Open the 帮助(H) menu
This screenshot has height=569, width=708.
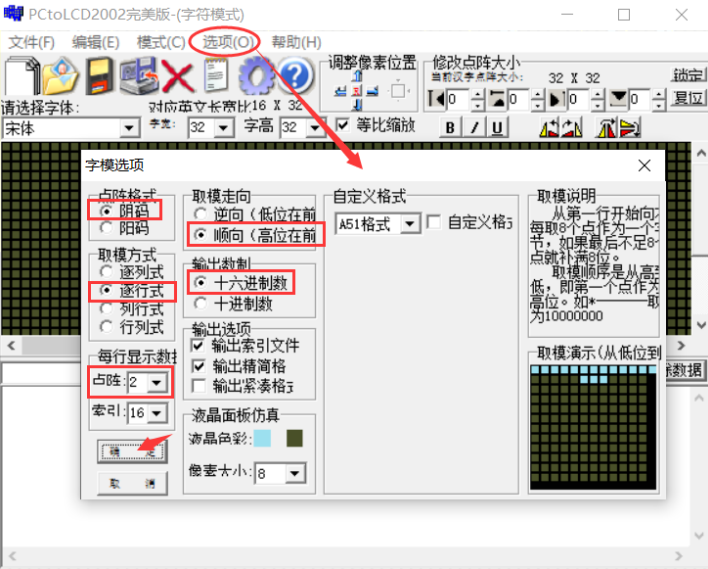click(296, 42)
